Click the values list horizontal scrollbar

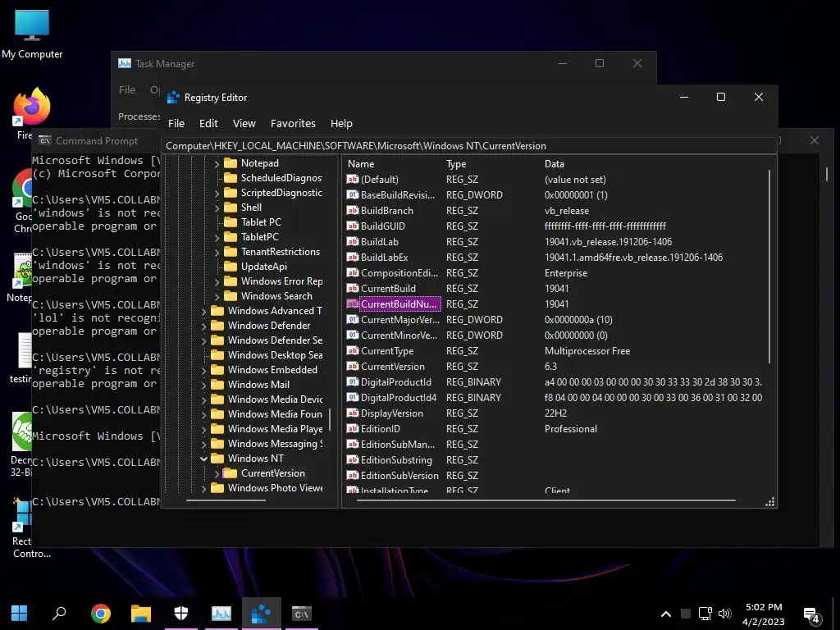546,500
